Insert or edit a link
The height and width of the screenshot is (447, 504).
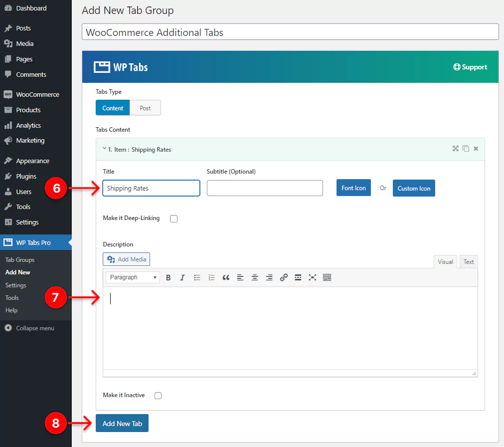(x=284, y=277)
